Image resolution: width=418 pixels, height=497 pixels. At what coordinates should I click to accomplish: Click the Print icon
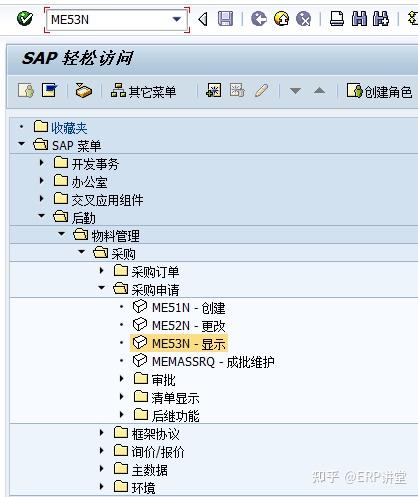[x=337, y=19]
